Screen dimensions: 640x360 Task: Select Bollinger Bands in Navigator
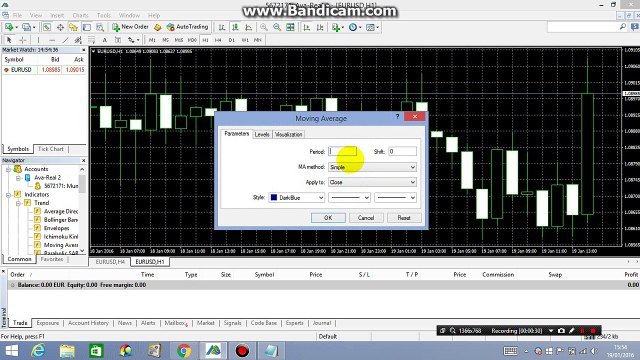pos(60,220)
